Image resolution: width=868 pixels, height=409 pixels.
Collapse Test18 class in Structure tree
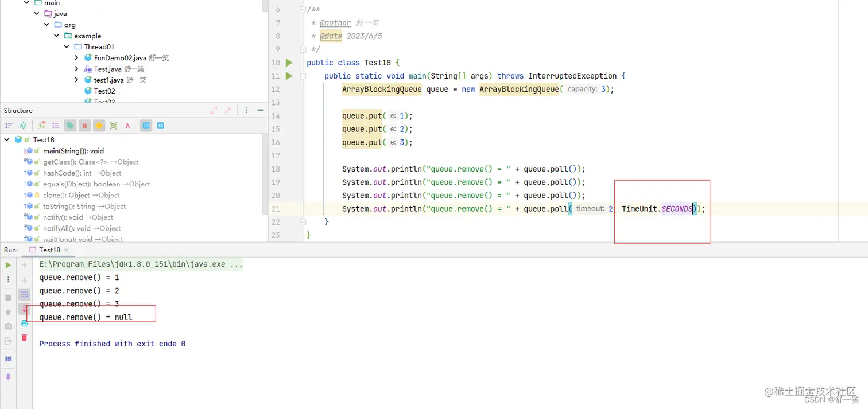coord(7,139)
